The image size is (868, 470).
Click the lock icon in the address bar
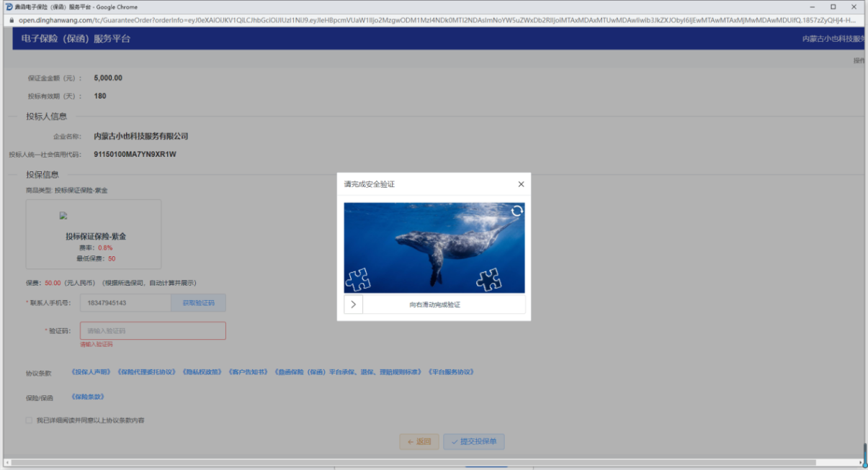pyautogui.click(x=10, y=20)
